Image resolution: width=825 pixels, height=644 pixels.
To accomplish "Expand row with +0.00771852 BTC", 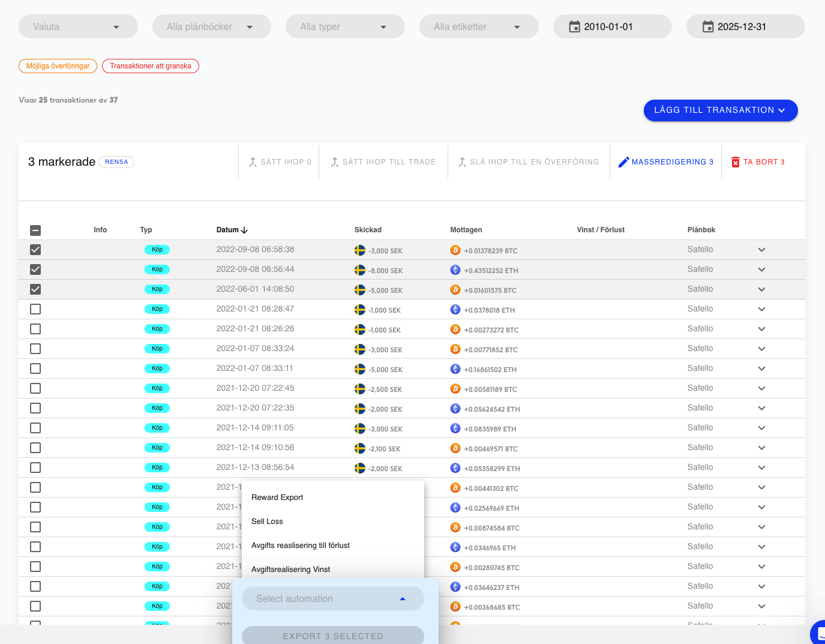I will (x=761, y=349).
